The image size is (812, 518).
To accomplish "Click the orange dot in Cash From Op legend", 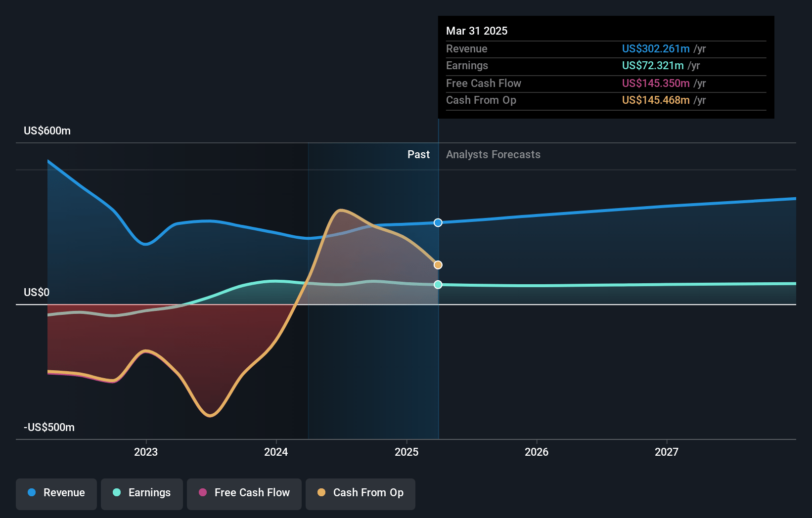I will (321, 492).
